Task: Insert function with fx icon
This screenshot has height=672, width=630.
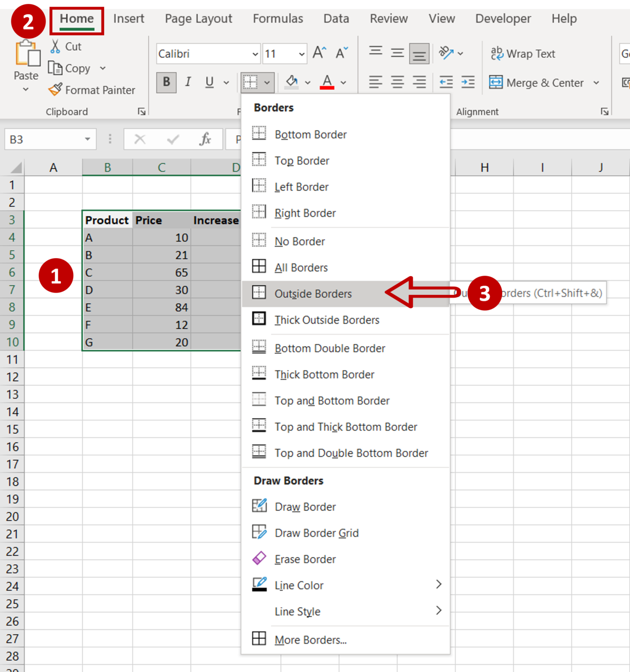Action: tap(205, 139)
